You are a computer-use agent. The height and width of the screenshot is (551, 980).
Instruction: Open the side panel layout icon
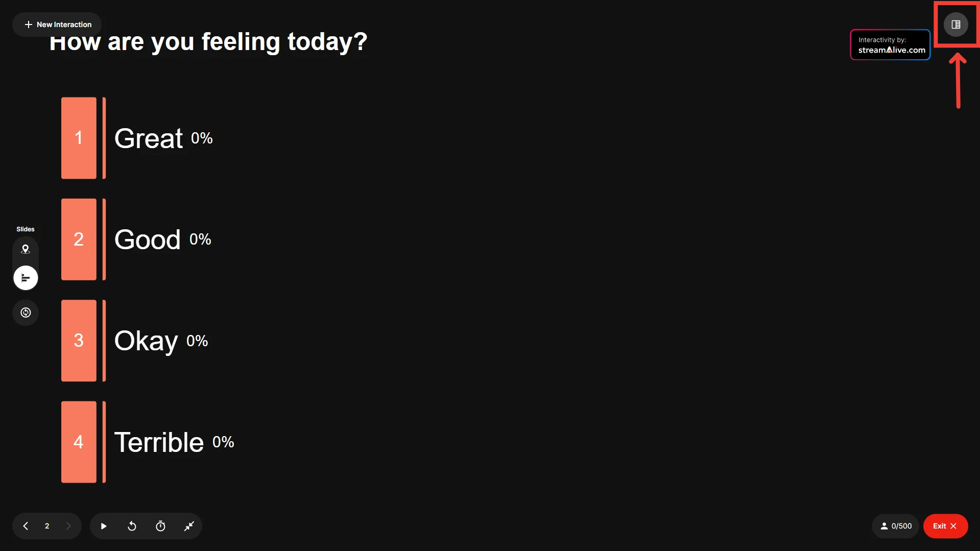(x=955, y=25)
